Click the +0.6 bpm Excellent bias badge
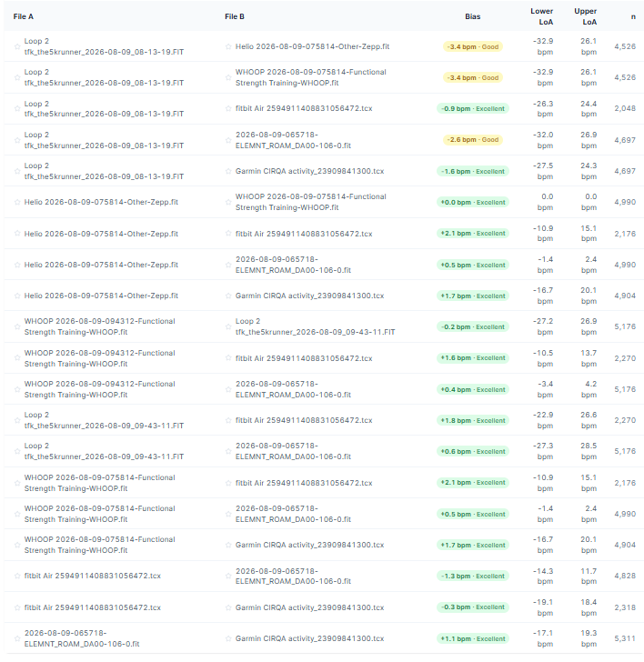The height and width of the screenshot is (662, 644). pos(473,451)
